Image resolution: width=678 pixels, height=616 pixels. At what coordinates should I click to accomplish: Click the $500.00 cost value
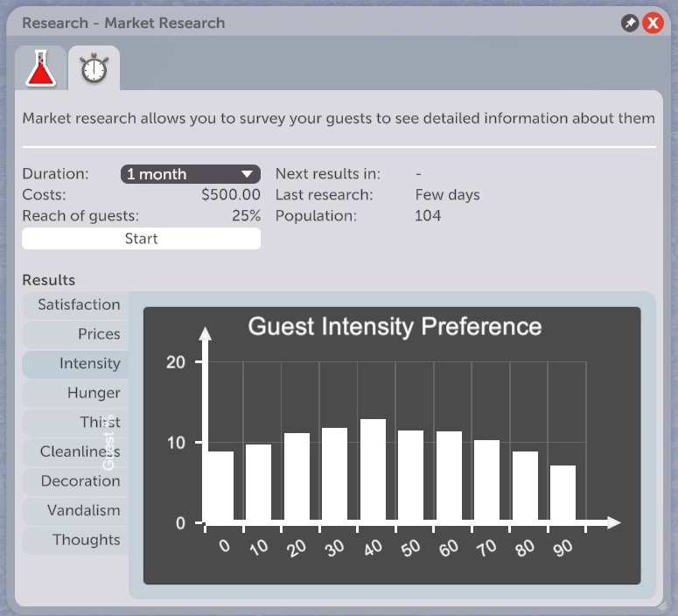(x=231, y=194)
